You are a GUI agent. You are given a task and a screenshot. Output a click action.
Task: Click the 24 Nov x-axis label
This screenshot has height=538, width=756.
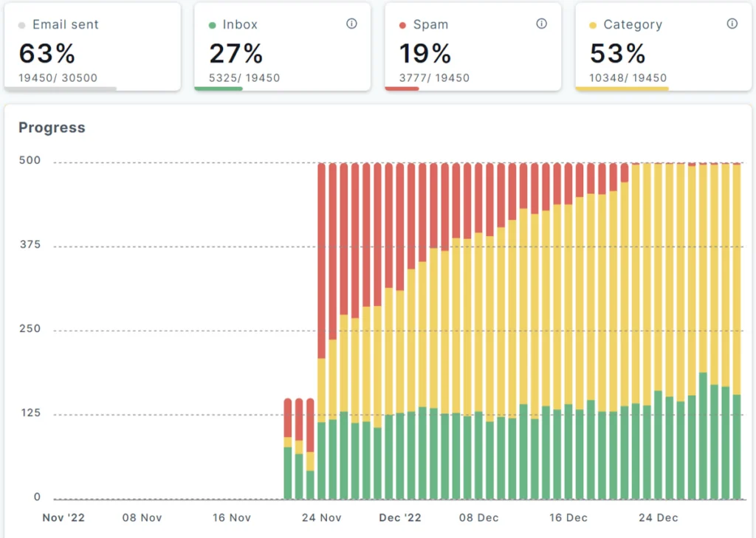tap(321, 517)
